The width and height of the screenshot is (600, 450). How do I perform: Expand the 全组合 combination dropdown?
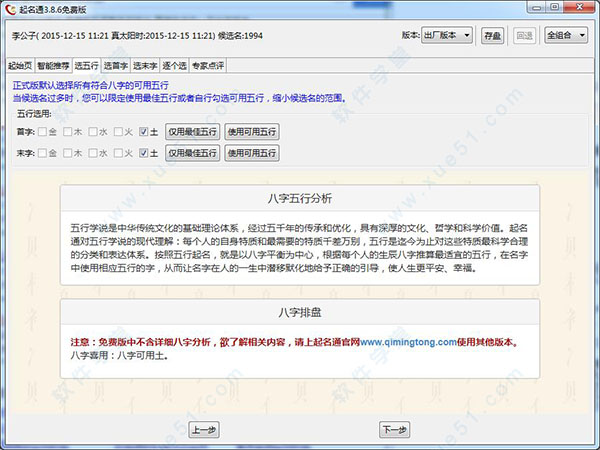pos(567,36)
